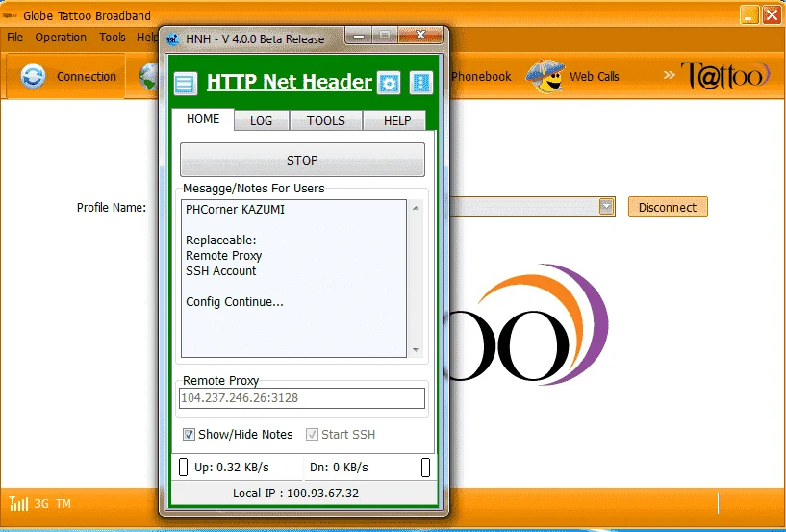Click the Remote Proxy address field

tap(302, 398)
